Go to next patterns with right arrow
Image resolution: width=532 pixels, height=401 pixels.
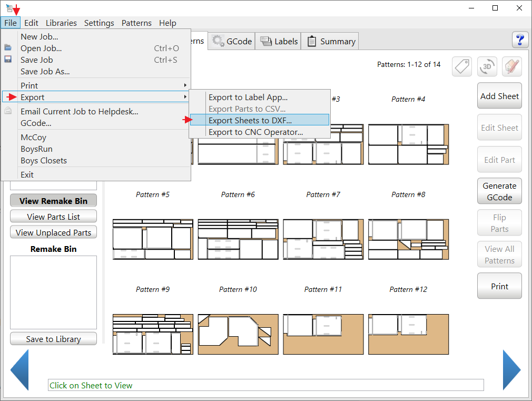click(x=511, y=370)
